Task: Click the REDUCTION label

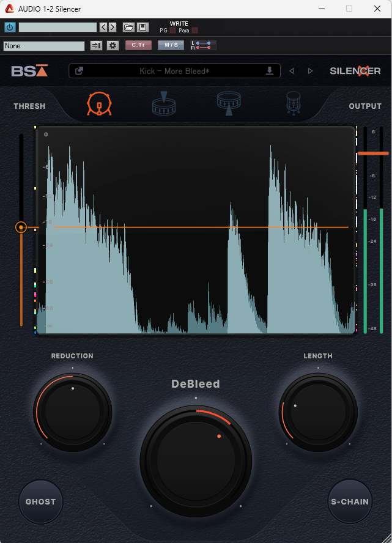Action: coord(72,356)
